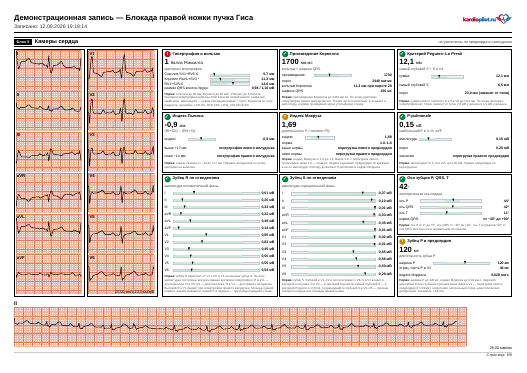Screen dimensions: 527x373
Task: Click the lead III ECG tracing
Action: point(49,152)
